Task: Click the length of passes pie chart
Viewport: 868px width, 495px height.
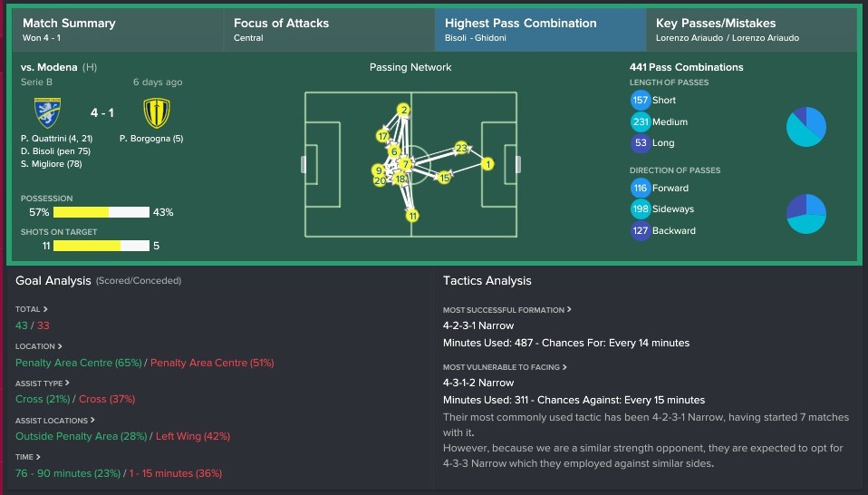Action: (806, 127)
